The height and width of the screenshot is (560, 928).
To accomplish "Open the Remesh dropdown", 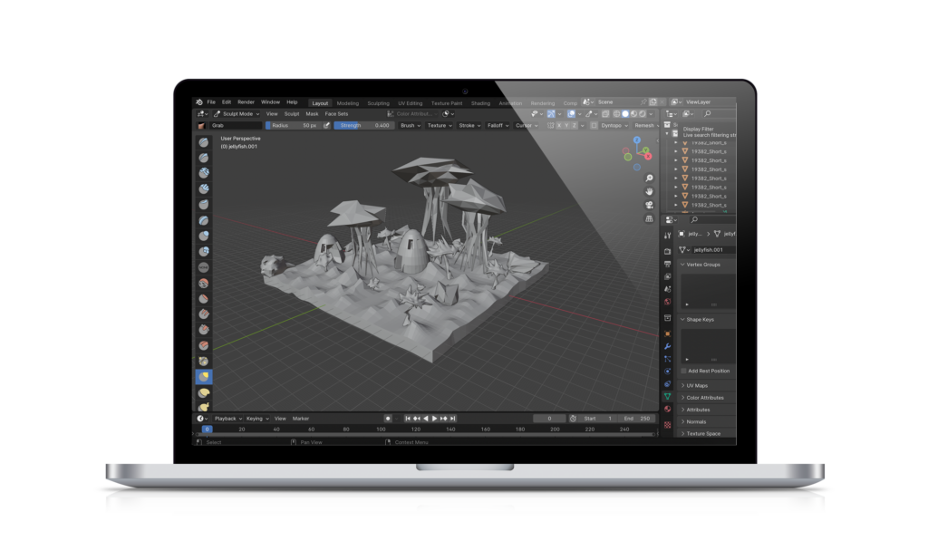I will pos(646,125).
